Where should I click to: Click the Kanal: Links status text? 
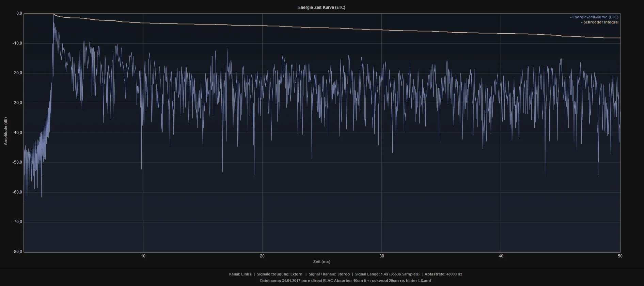point(240,274)
